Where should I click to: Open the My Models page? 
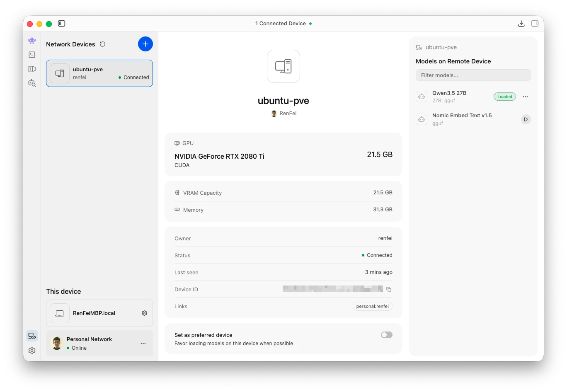point(32,69)
